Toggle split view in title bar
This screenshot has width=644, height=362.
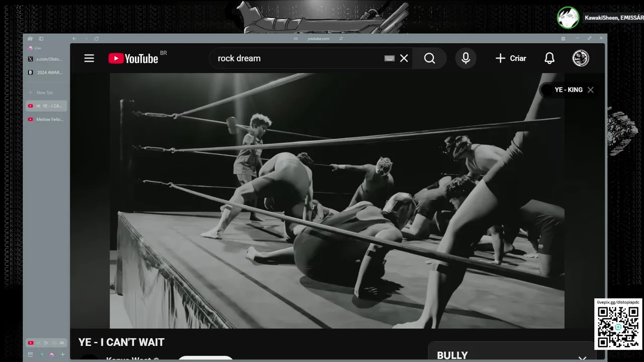(x=563, y=39)
